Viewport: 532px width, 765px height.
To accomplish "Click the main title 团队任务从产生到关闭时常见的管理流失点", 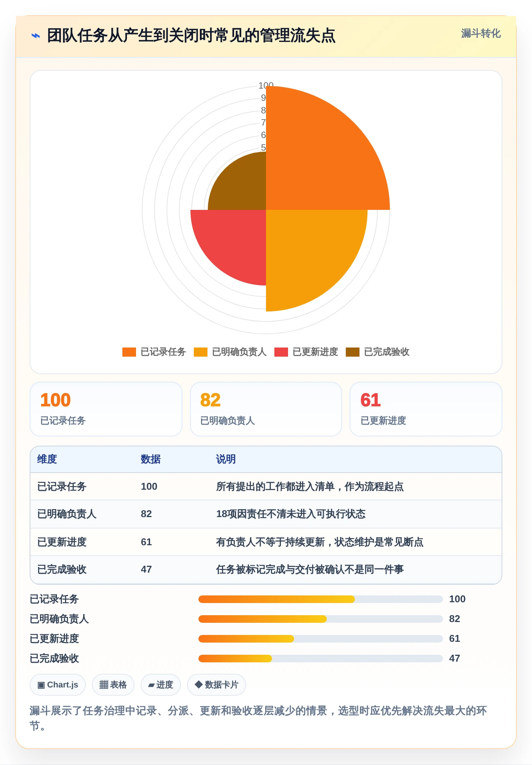I will [x=191, y=36].
